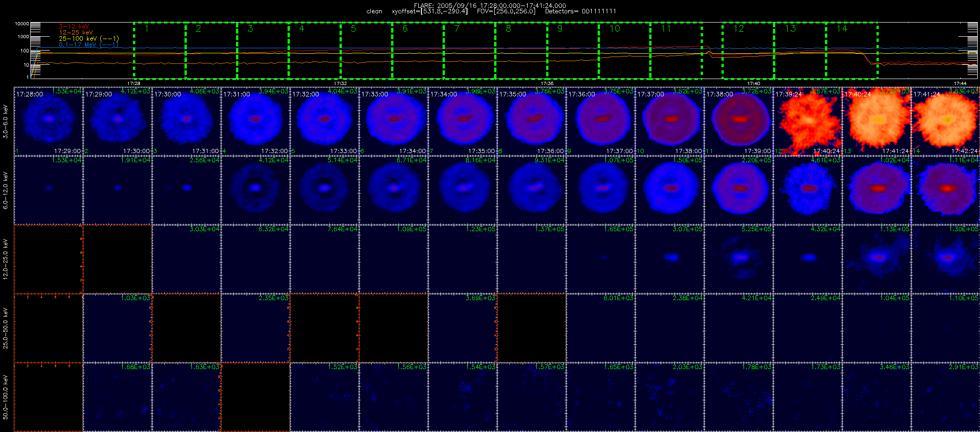The height and width of the screenshot is (432, 980).
Task: Open the 25.0-50.0 keV image labeled 2.38E+04
Action: 669,328
